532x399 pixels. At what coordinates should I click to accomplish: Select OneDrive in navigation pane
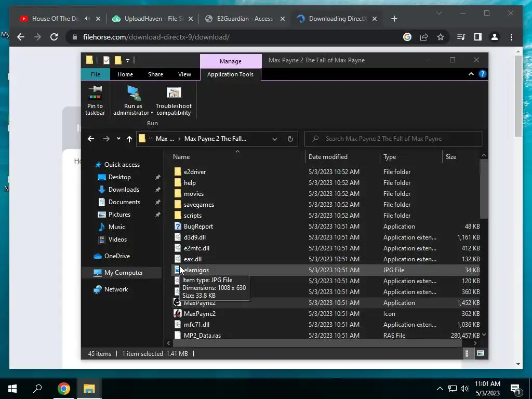117,256
